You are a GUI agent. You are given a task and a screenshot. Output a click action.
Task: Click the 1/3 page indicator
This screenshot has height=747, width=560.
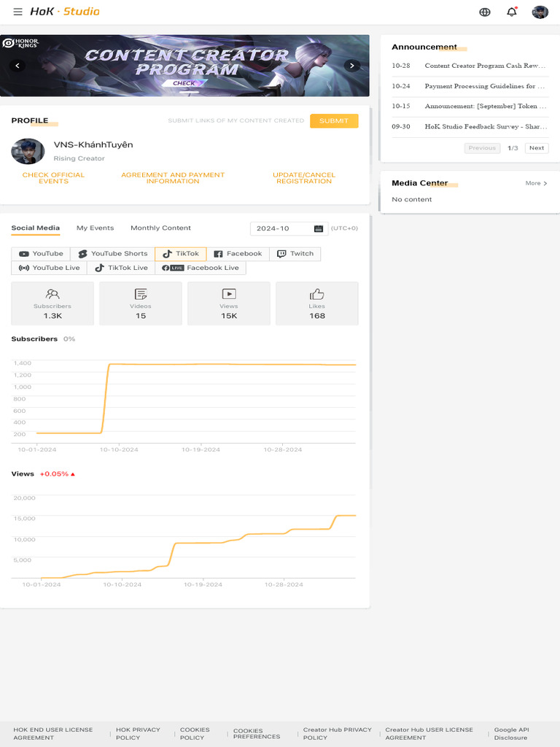[x=513, y=148]
